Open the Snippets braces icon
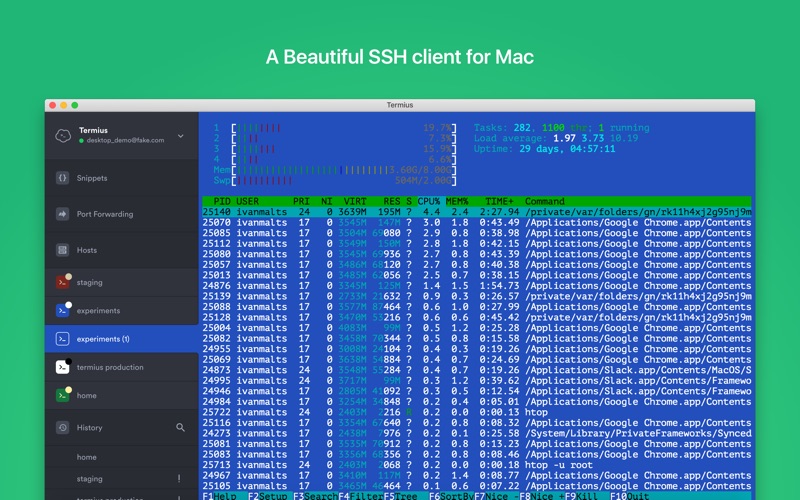Image resolution: width=800 pixels, height=500 pixels. click(x=62, y=178)
